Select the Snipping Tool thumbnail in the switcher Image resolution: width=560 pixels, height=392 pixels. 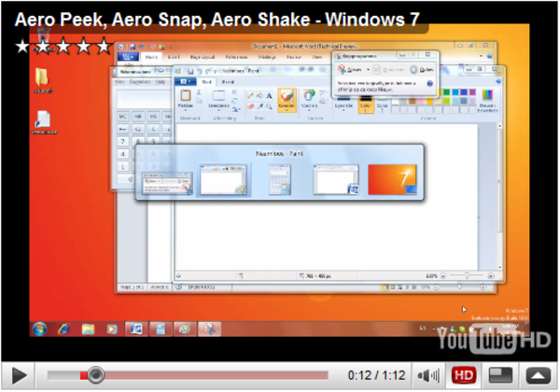coord(167,184)
